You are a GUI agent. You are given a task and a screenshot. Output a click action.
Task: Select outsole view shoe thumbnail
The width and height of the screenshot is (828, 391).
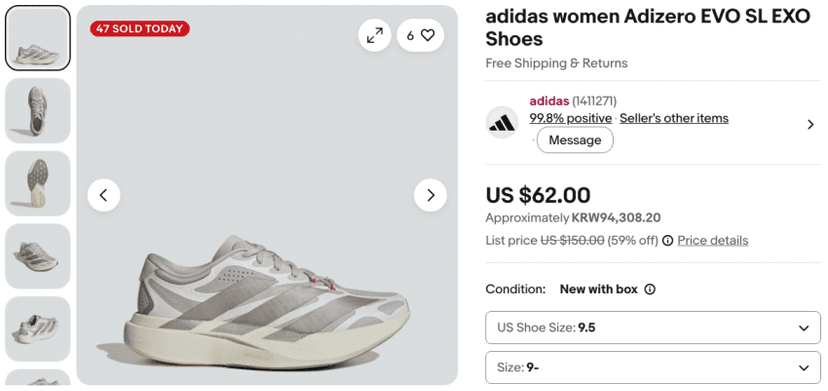[x=37, y=183]
